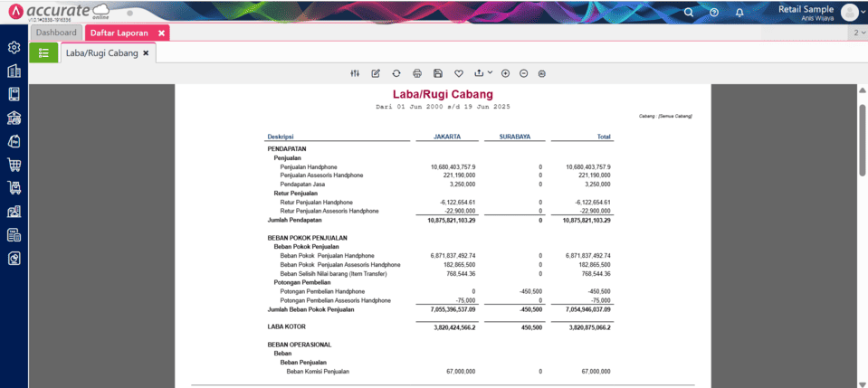Open the notifications bell
868x388 pixels.
tap(739, 12)
